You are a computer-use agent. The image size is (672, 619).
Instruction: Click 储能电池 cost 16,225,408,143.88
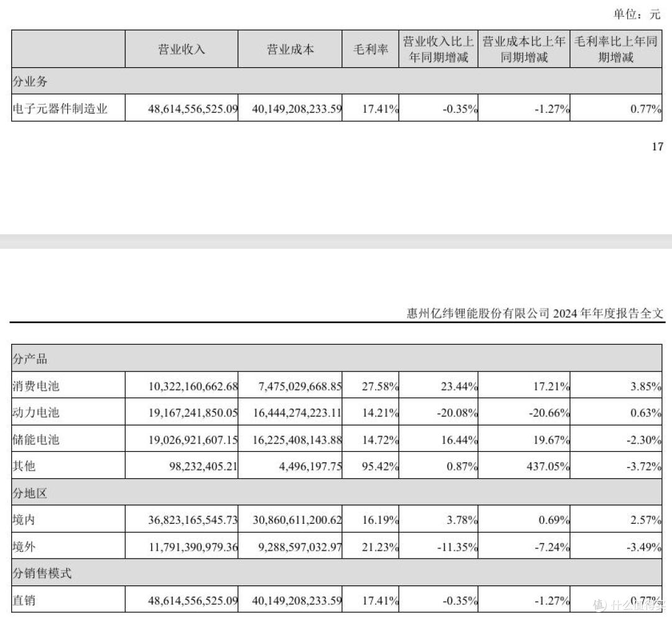[297, 439]
